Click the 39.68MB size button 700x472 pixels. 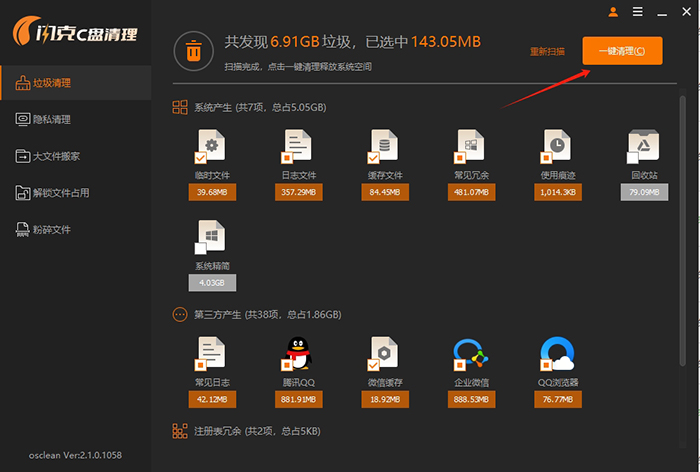point(212,192)
